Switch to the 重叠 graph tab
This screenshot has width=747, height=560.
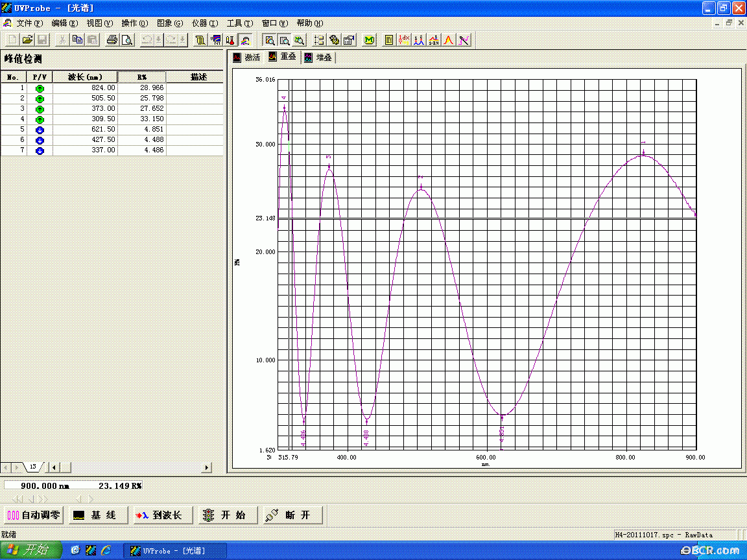coord(283,56)
